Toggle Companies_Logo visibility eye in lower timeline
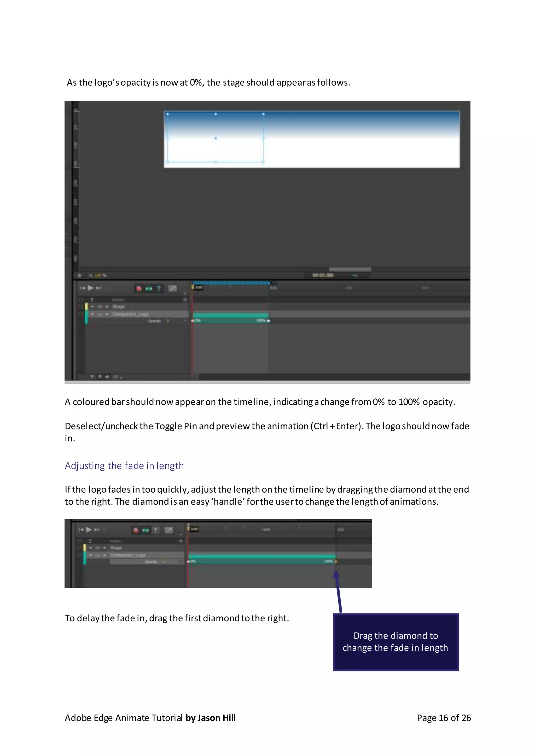Image resolution: width=535 pixels, height=756 pixels. (x=97, y=555)
